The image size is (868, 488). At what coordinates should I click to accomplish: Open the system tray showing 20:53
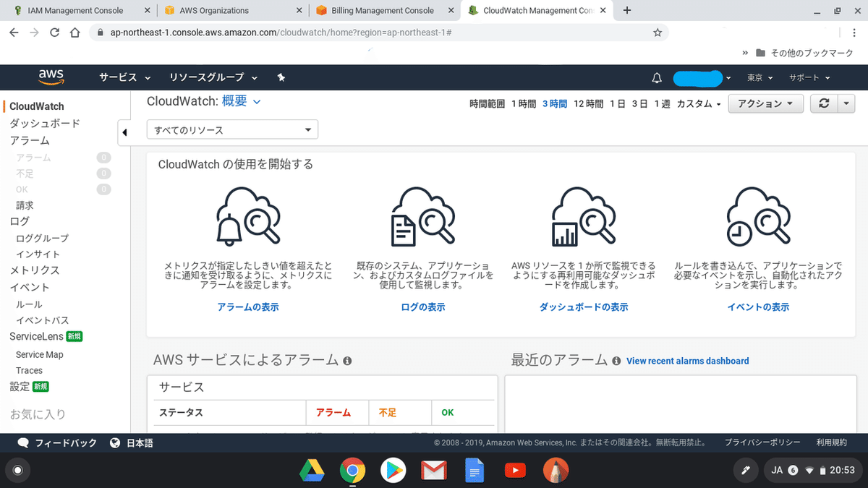[x=813, y=471]
